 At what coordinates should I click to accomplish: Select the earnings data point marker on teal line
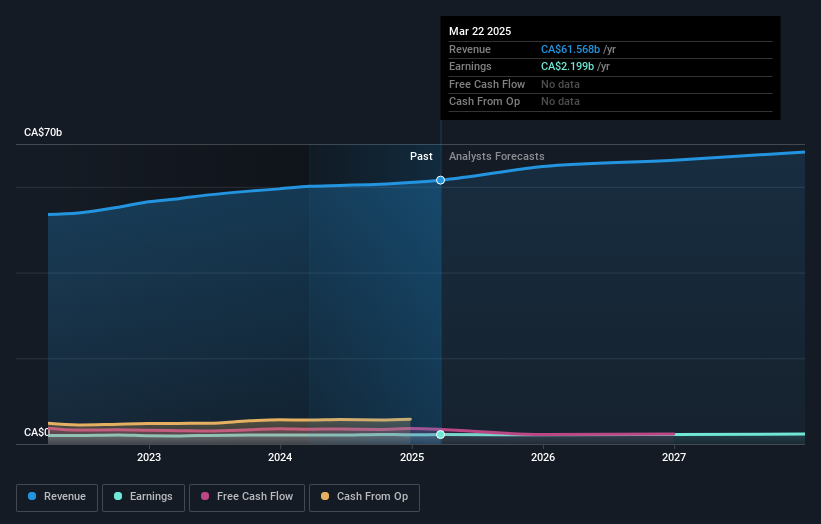(440, 434)
